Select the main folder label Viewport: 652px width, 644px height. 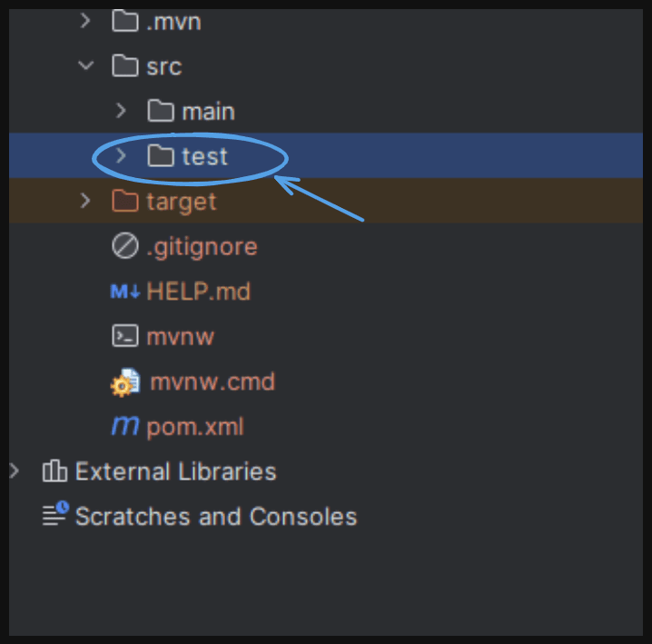coord(208,112)
